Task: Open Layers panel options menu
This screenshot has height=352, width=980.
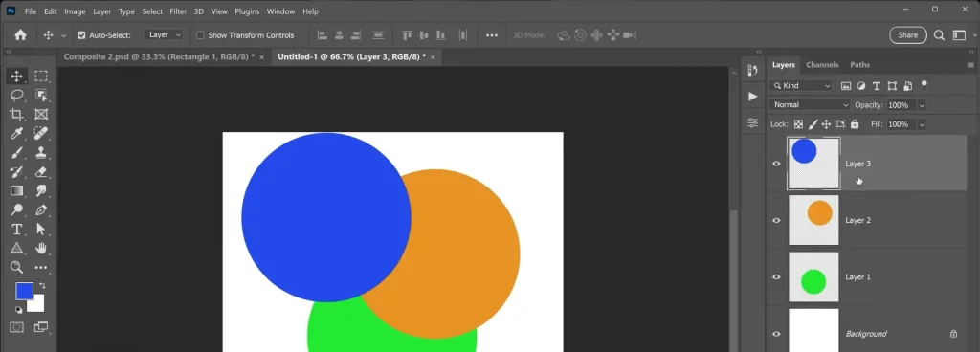Action: pyautogui.click(x=970, y=65)
